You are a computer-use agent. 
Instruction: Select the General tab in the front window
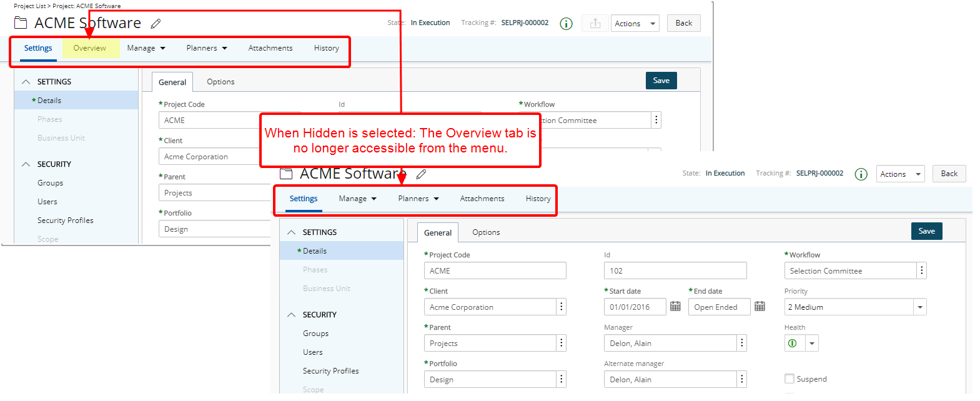click(x=438, y=232)
